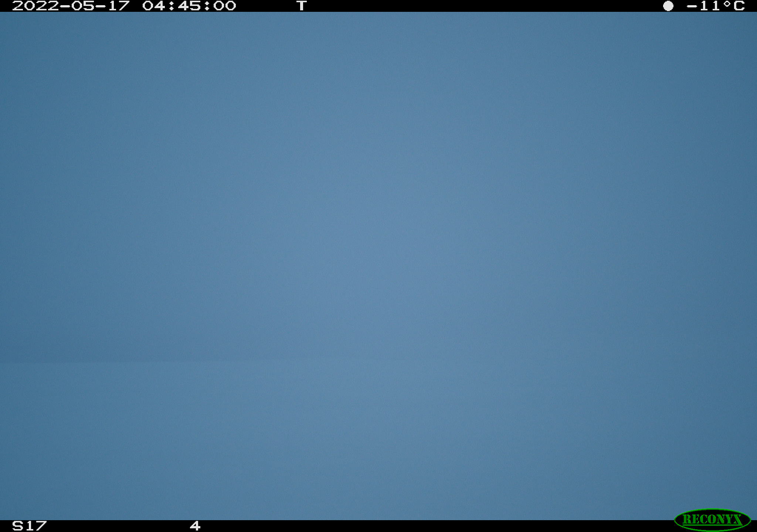Click the month 05 in the date stamp
The image size is (757, 532).
pos(83,6)
